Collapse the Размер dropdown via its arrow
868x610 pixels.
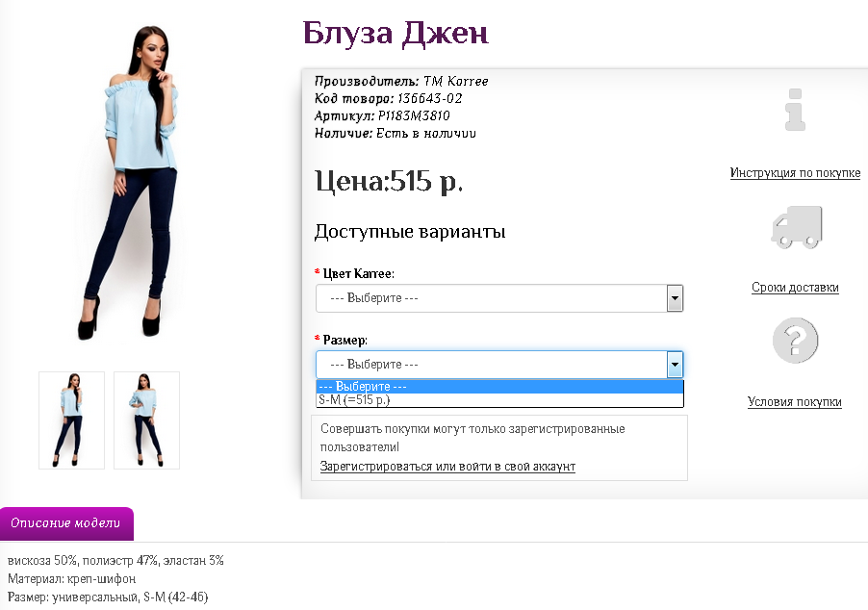(x=675, y=365)
